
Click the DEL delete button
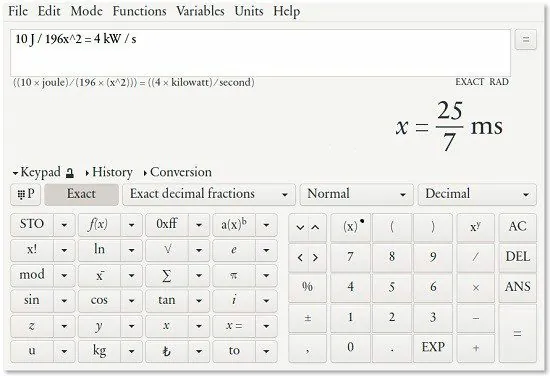click(517, 257)
